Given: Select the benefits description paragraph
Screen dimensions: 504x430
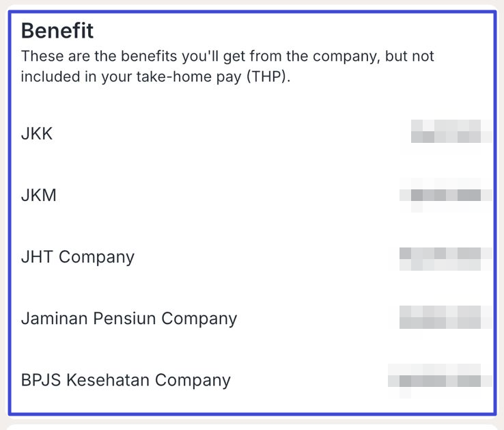Looking at the screenshot, I should (x=227, y=66).
